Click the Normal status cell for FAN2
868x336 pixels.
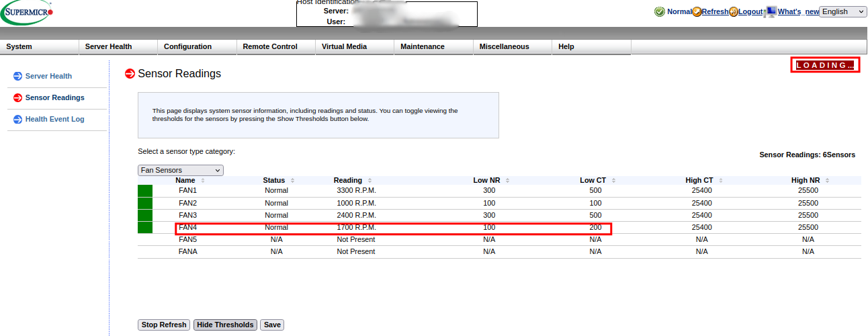point(276,203)
